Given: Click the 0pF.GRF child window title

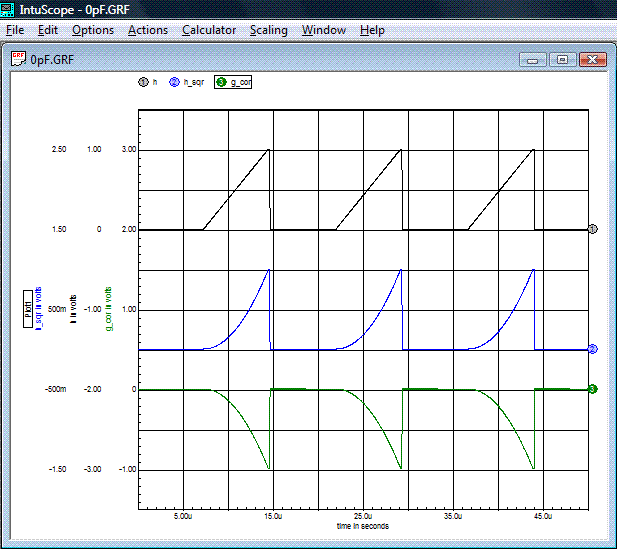Looking at the screenshot, I should 52,60.
